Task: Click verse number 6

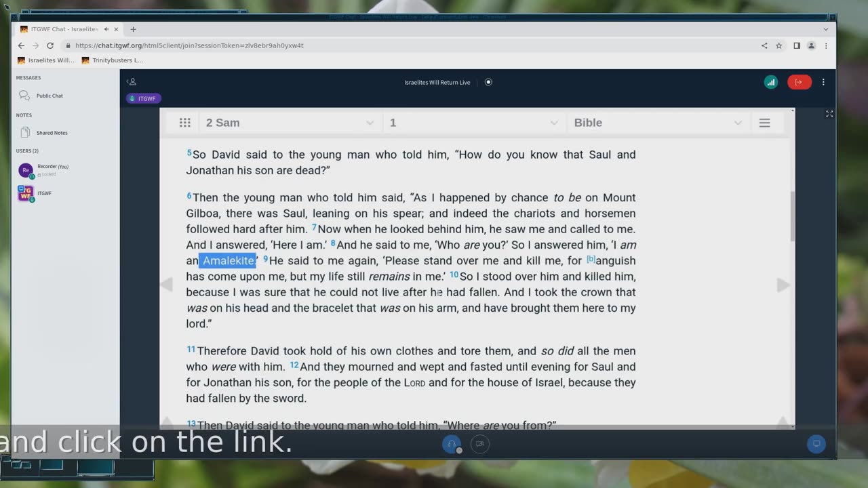Action: [x=189, y=196]
